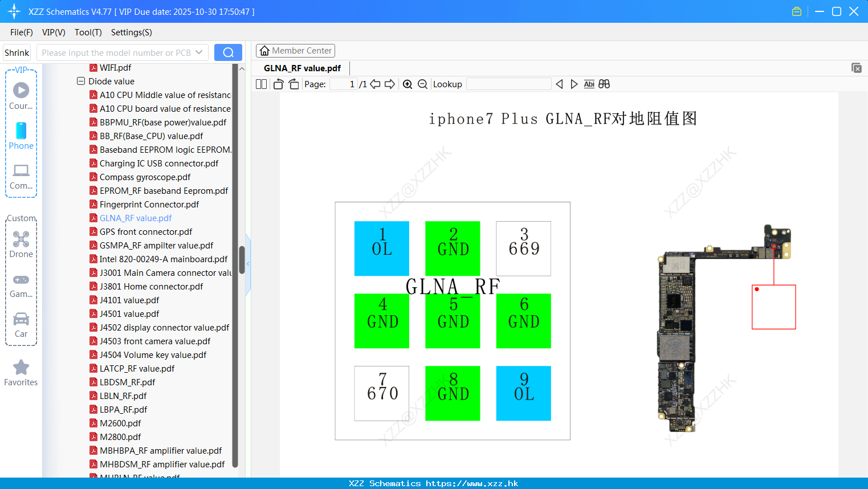Image resolution: width=868 pixels, height=489 pixels.
Task: Open WIFI.pdf in the tree
Action: 111,68
